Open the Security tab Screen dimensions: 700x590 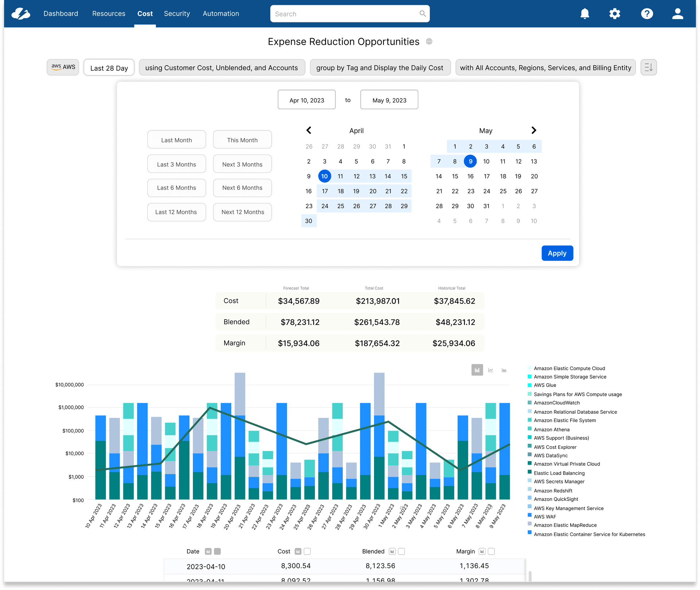click(x=177, y=14)
